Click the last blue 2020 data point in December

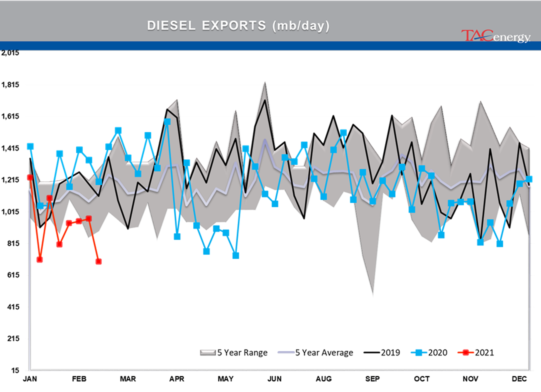[529, 179]
